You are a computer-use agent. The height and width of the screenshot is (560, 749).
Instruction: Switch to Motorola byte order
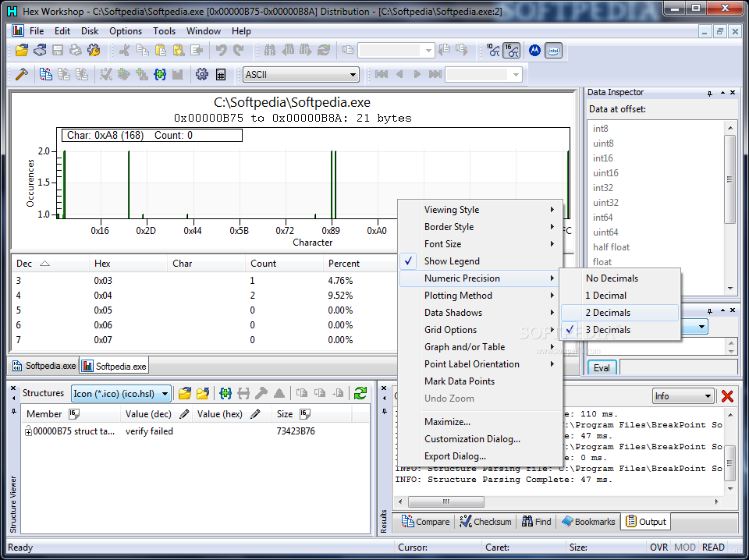coord(534,50)
